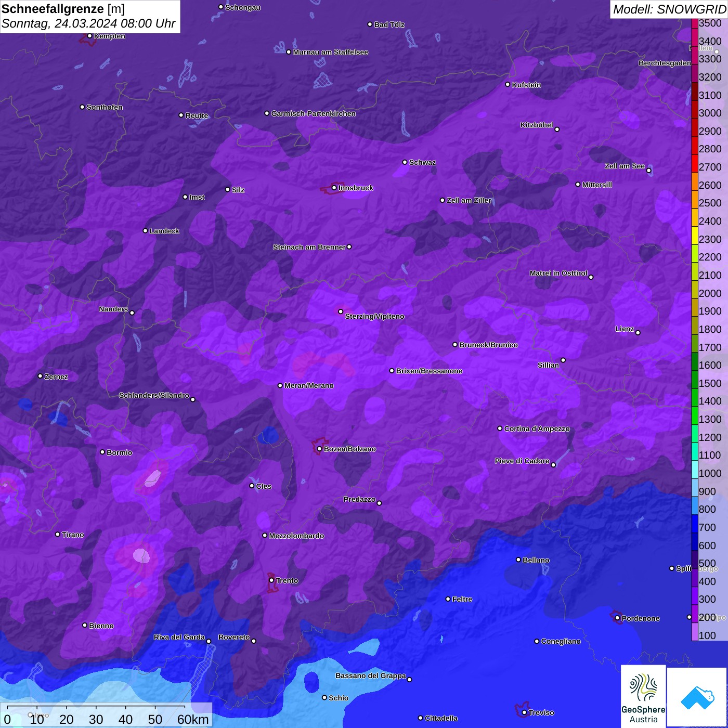The height and width of the screenshot is (728, 728).
Task: Click the 'Berchtesgaden' label
Action: [665, 63]
